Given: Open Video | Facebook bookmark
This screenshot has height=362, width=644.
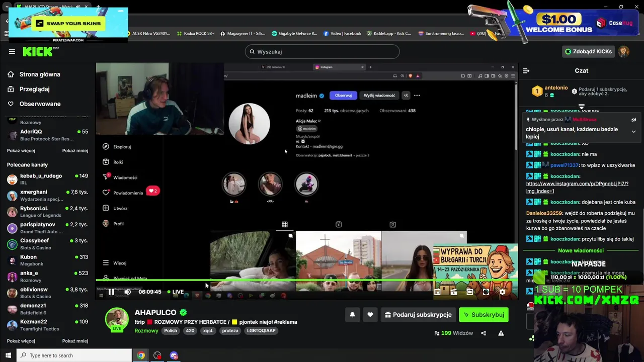Looking at the screenshot, I should 342,34.
